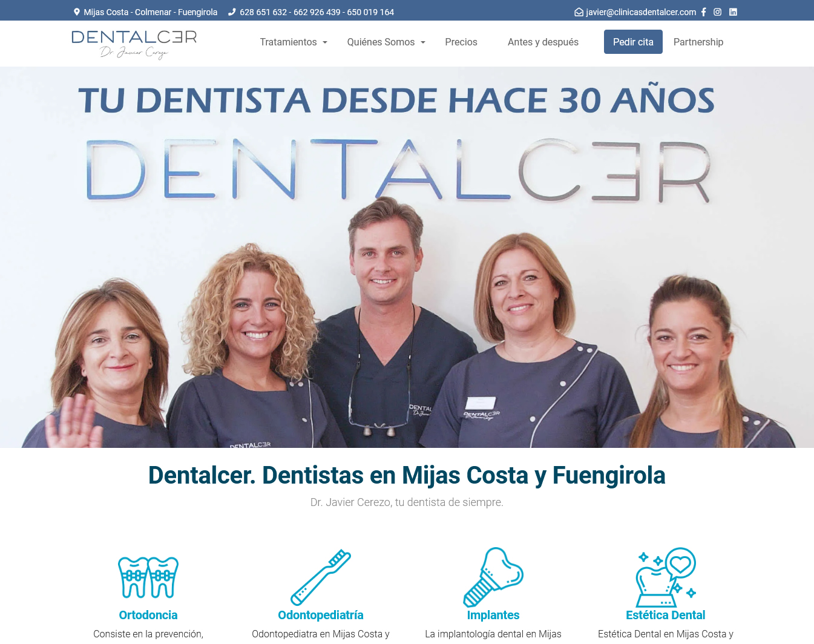
Task: Click the Ortodoncia braces teeth icon
Action: 148,577
